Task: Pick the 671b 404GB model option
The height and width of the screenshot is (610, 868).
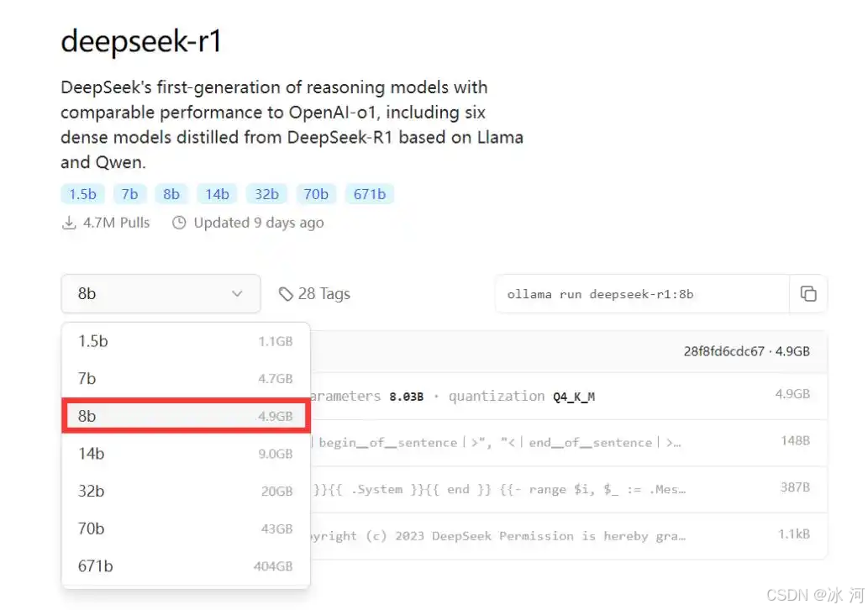Action: (x=185, y=566)
